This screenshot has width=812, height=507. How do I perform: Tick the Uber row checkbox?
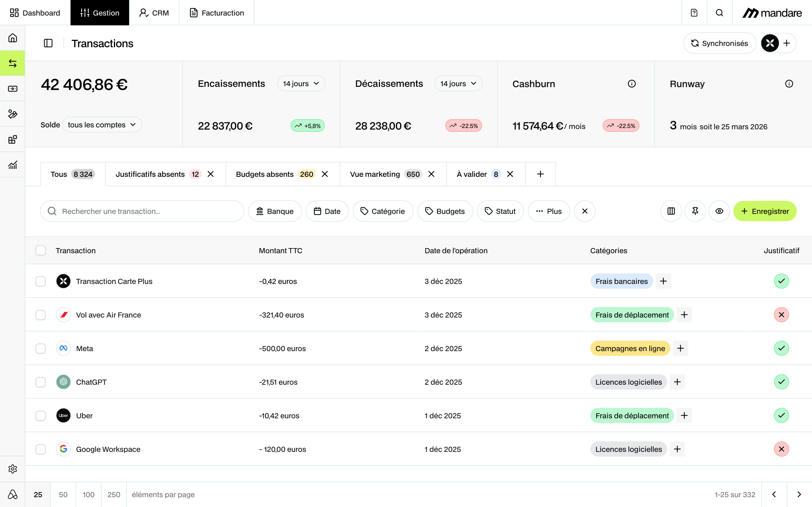tap(41, 415)
